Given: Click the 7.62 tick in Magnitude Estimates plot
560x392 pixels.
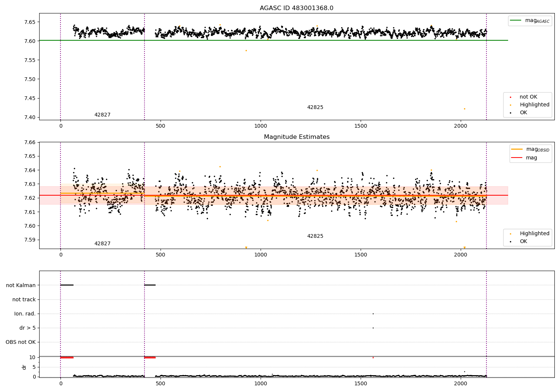Looking at the screenshot, I should point(29,198).
